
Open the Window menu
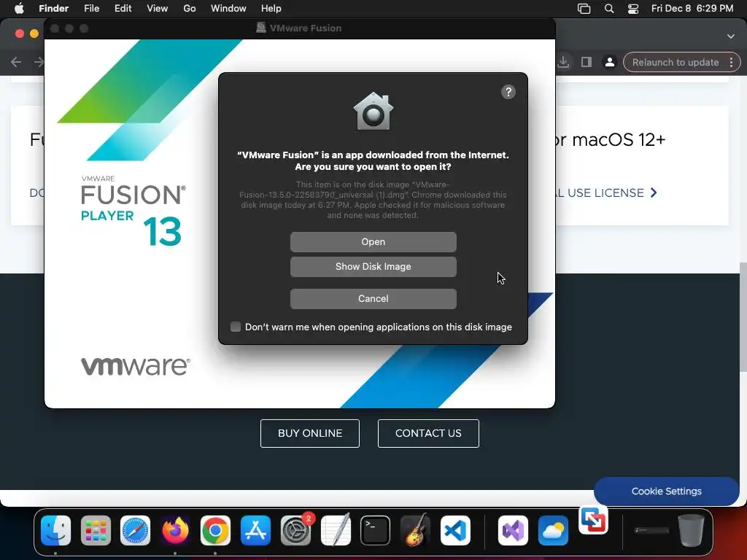(228, 9)
